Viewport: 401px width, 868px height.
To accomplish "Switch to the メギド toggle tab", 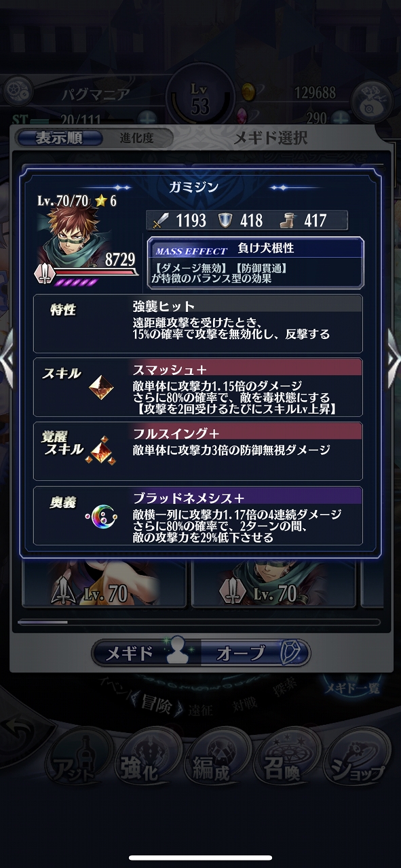I will click(x=145, y=652).
